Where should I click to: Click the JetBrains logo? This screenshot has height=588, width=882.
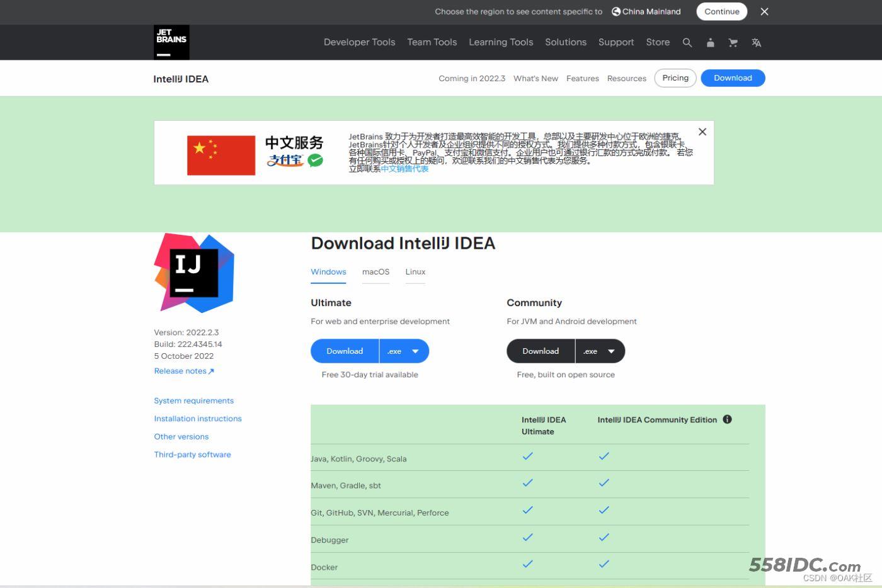(171, 42)
